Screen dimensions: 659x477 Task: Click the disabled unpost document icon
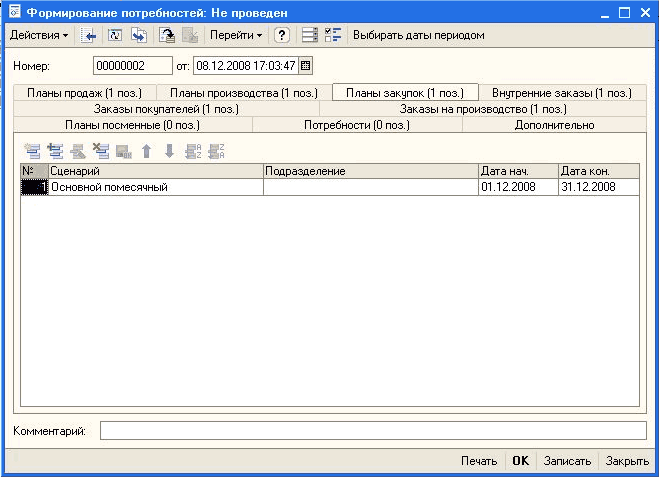pyautogui.click(x=190, y=35)
